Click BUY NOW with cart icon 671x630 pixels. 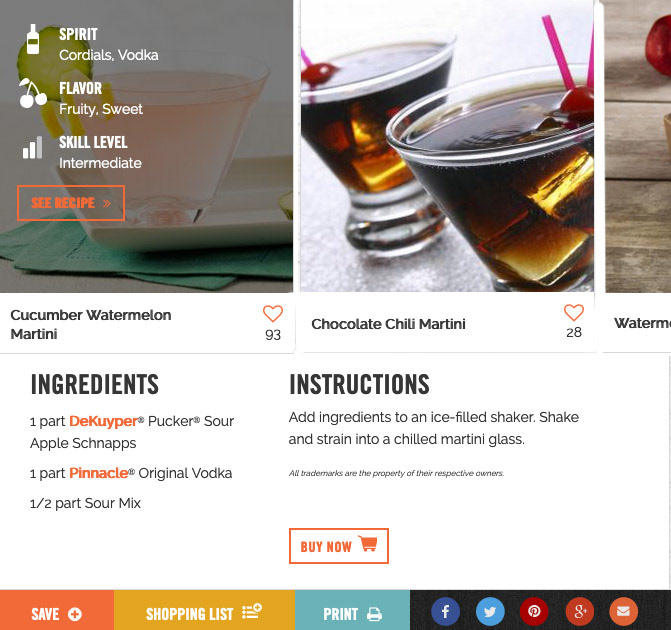click(x=338, y=546)
